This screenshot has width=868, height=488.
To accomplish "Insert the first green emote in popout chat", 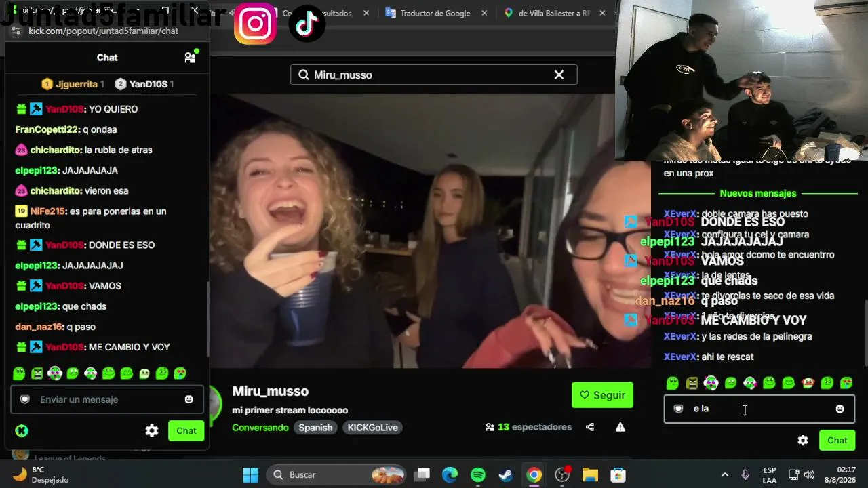I will point(19,373).
